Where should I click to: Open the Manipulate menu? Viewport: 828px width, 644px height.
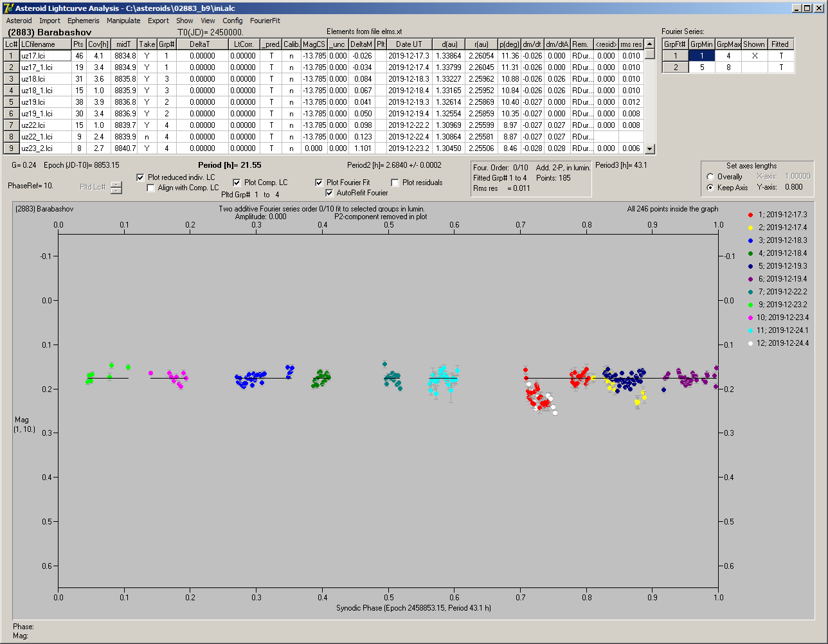point(123,21)
